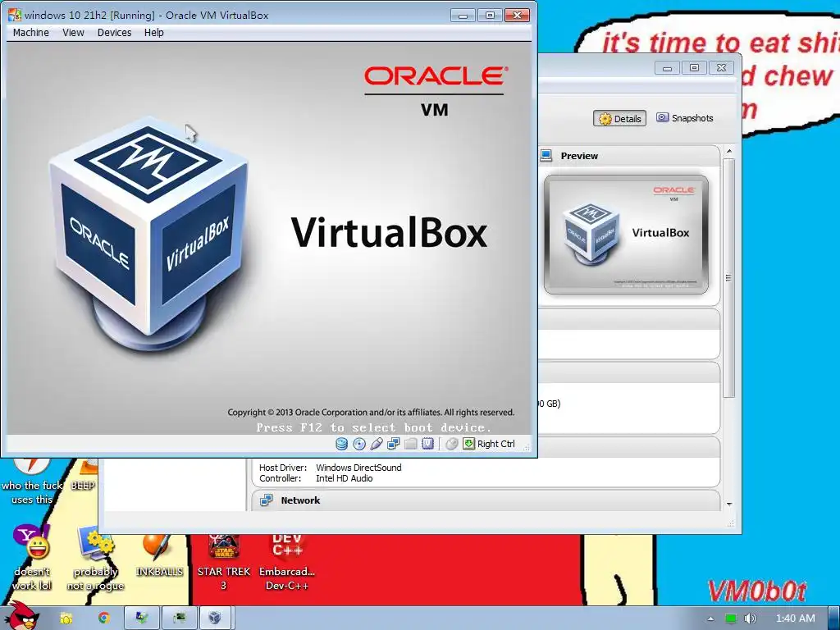Open the 'who the fuck uses this' desktop icon

32,481
